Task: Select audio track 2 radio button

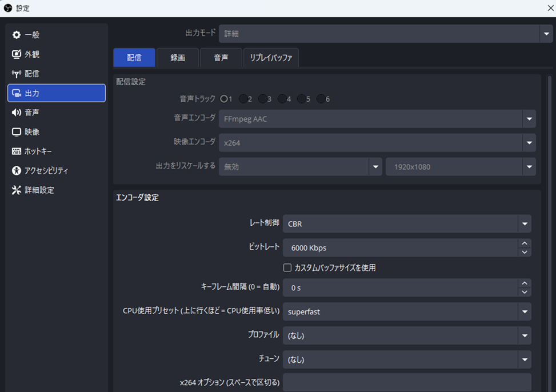Action: pos(243,99)
